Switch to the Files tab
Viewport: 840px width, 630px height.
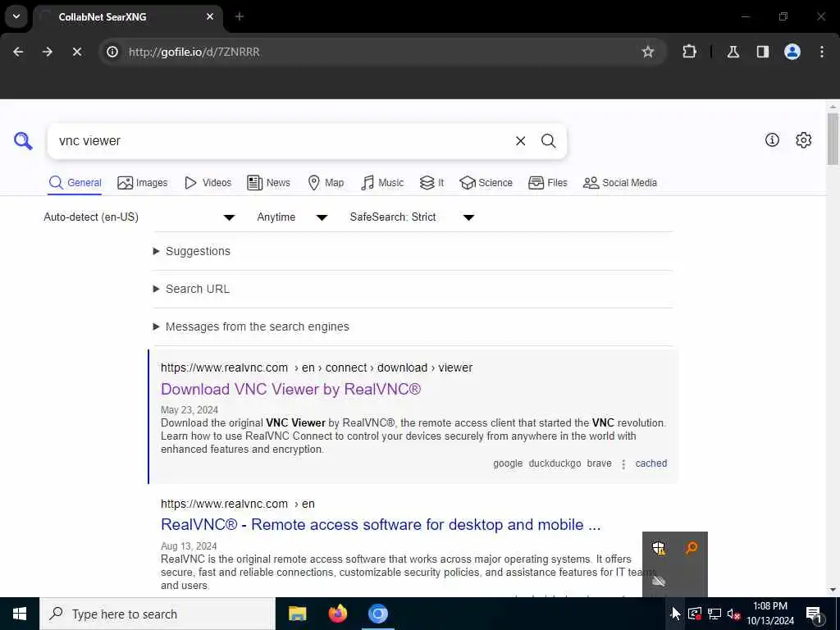click(x=547, y=183)
